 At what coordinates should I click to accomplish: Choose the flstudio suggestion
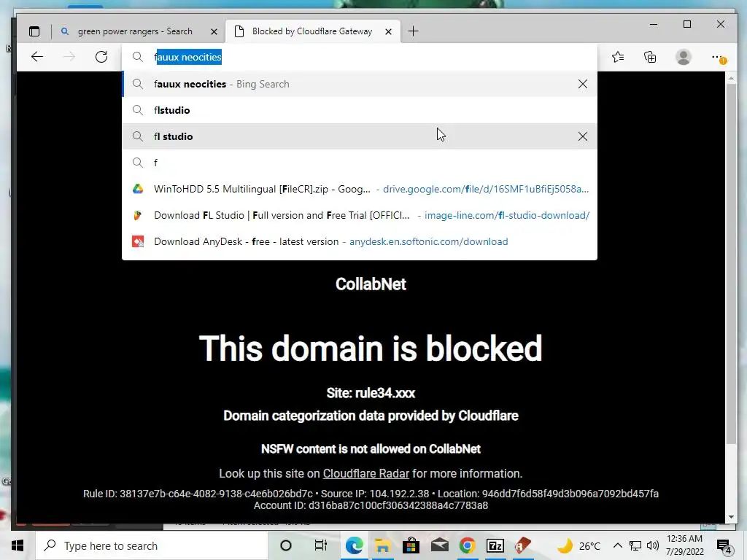click(360, 110)
